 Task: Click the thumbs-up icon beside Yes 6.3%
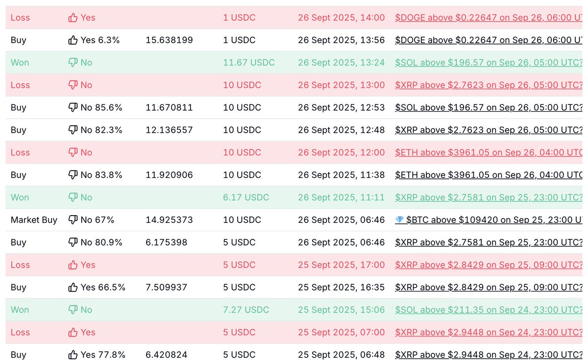73,40
